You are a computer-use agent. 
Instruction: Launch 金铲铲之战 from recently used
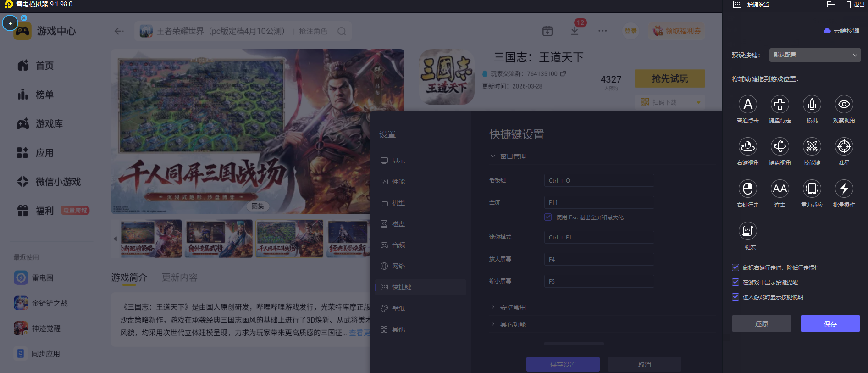[x=40, y=303]
